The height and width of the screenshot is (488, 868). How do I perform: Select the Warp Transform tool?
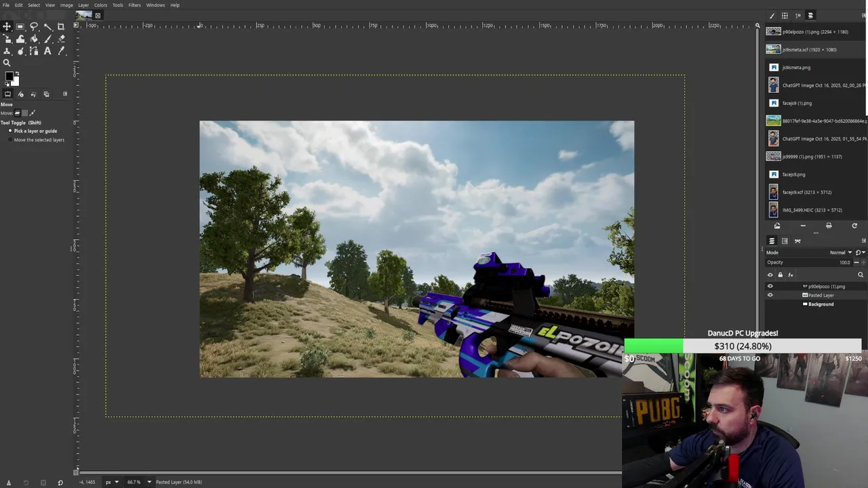click(x=20, y=39)
